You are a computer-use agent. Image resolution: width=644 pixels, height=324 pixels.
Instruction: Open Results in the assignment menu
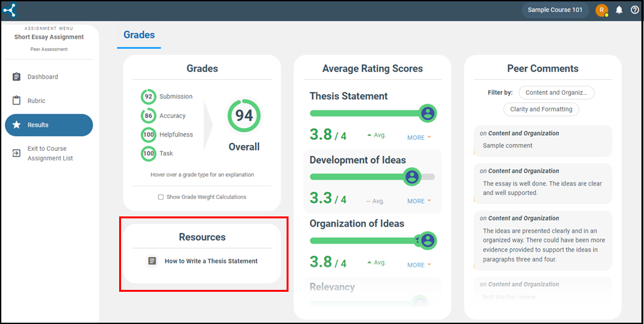pos(49,125)
